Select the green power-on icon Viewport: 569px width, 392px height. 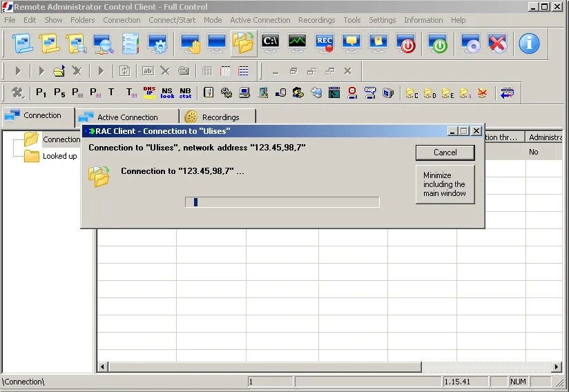(x=437, y=43)
